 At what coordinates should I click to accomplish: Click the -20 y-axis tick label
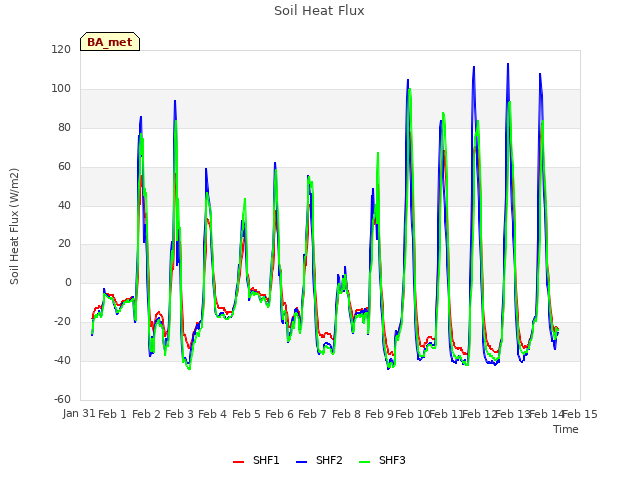62,322
